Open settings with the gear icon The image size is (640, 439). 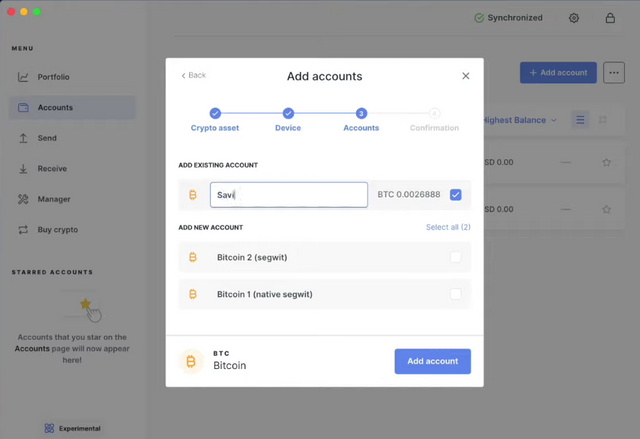(x=574, y=18)
